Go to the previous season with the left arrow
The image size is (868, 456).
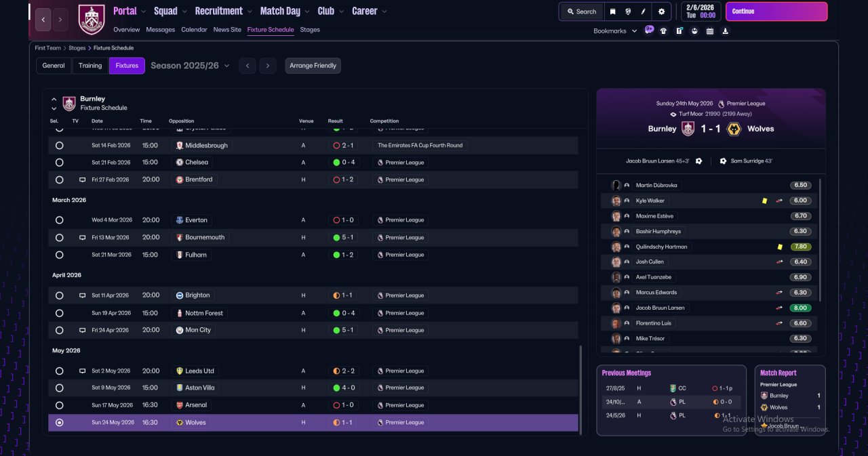pyautogui.click(x=248, y=66)
